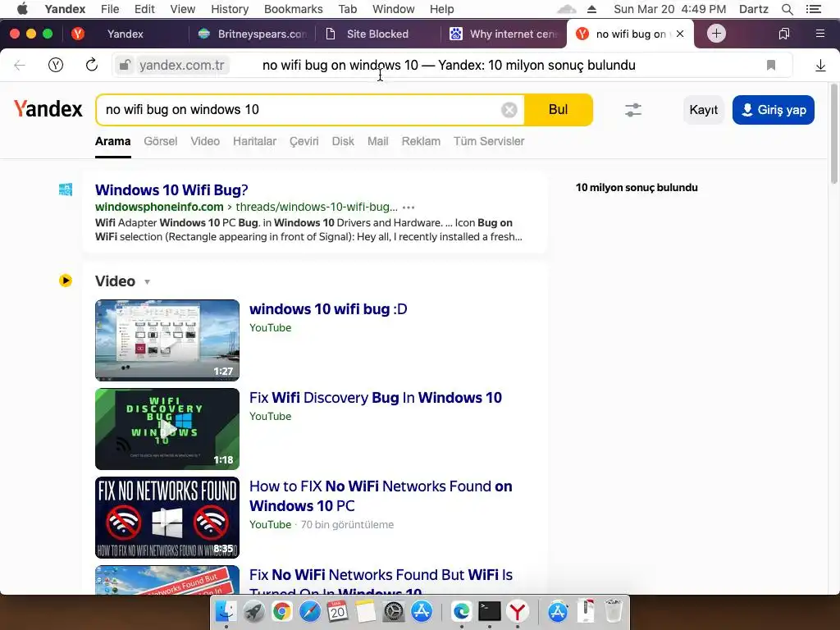Launch Launchpad from the Dock
This screenshot has height=630, width=840.
[254, 611]
